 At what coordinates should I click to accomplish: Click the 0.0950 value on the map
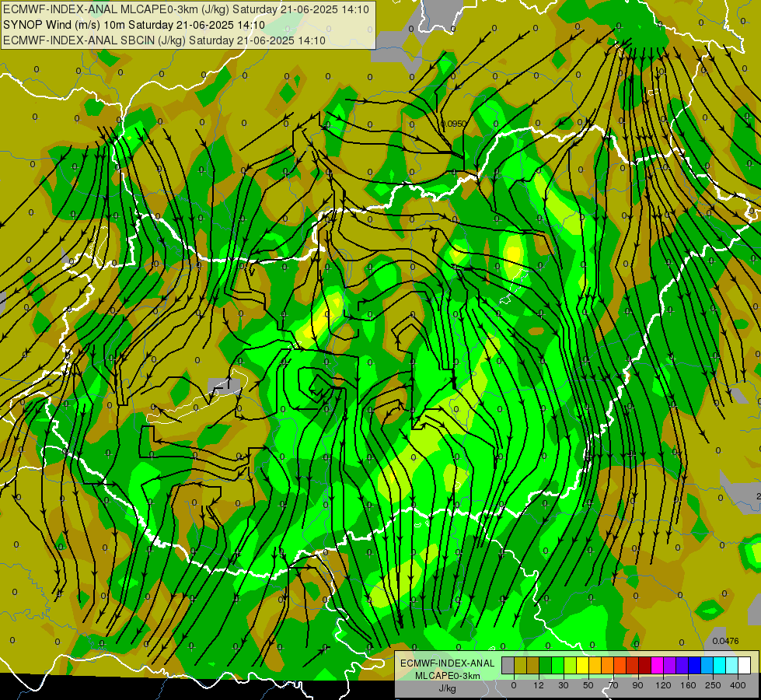pos(453,124)
